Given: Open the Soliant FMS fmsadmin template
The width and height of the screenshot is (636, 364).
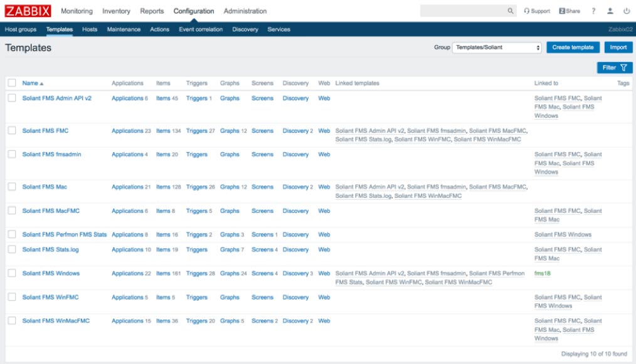Looking at the screenshot, I should [51, 155].
